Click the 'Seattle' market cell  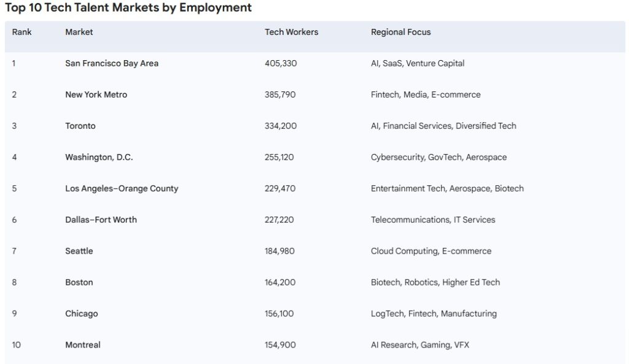[79, 251]
